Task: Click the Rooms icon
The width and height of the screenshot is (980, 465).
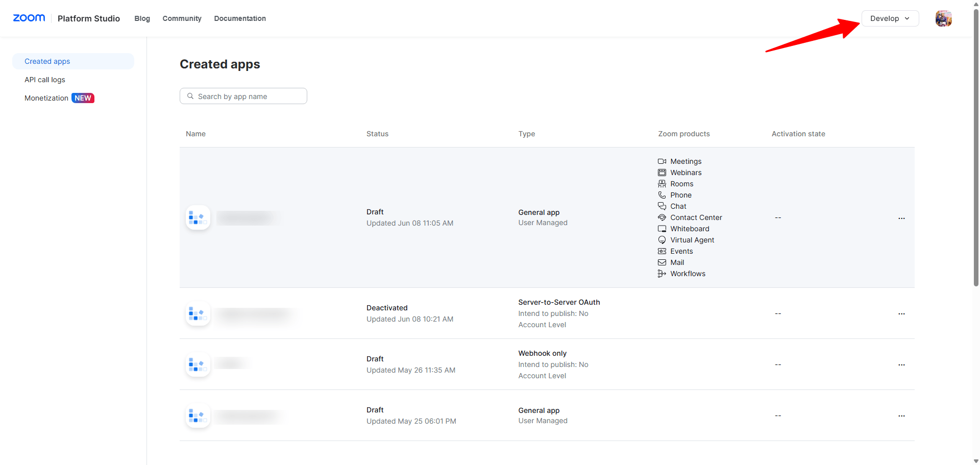Action: point(662,184)
